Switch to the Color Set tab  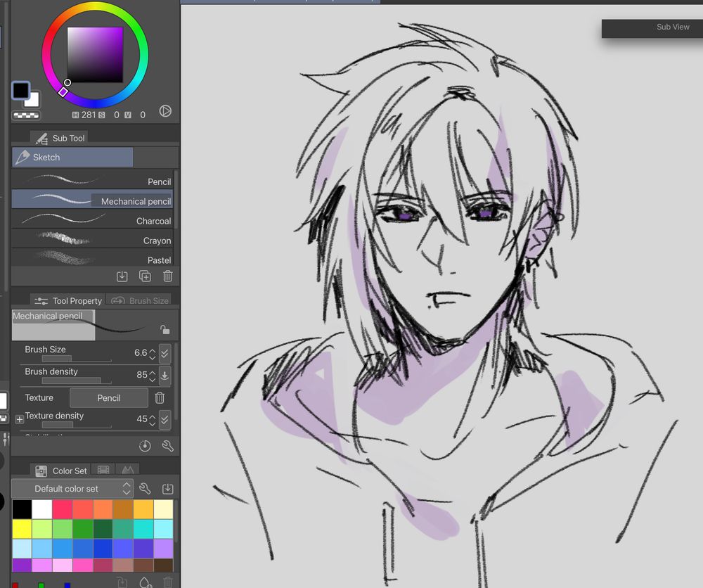coord(61,471)
